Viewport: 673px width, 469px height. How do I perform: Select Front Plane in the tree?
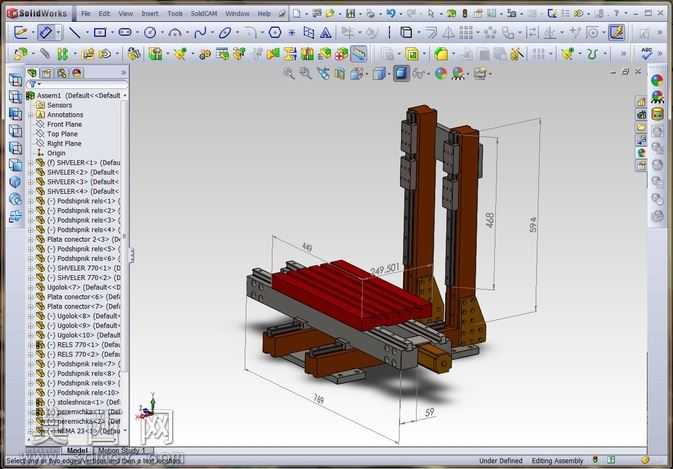(64, 124)
